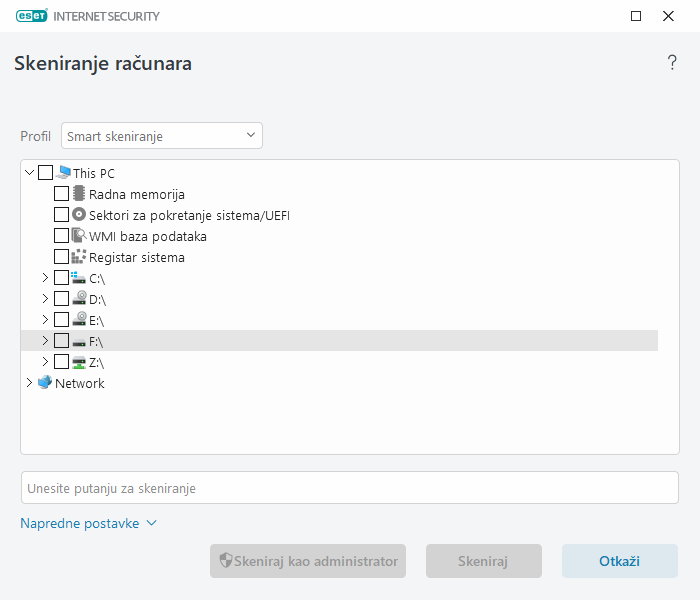
Task: Enable the Radna memorija checkbox
Action: click(61, 194)
